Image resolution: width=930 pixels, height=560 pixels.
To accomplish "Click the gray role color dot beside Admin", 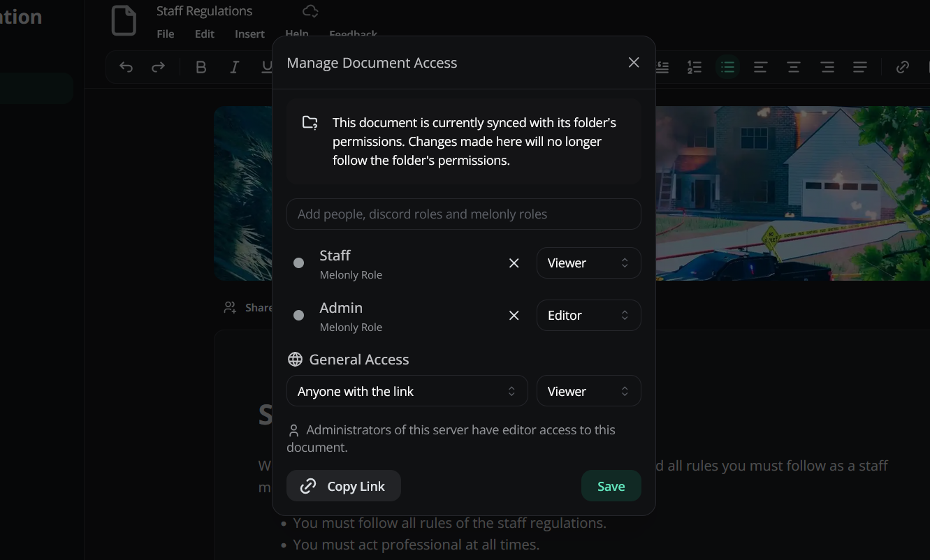I will (x=298, y=316).
